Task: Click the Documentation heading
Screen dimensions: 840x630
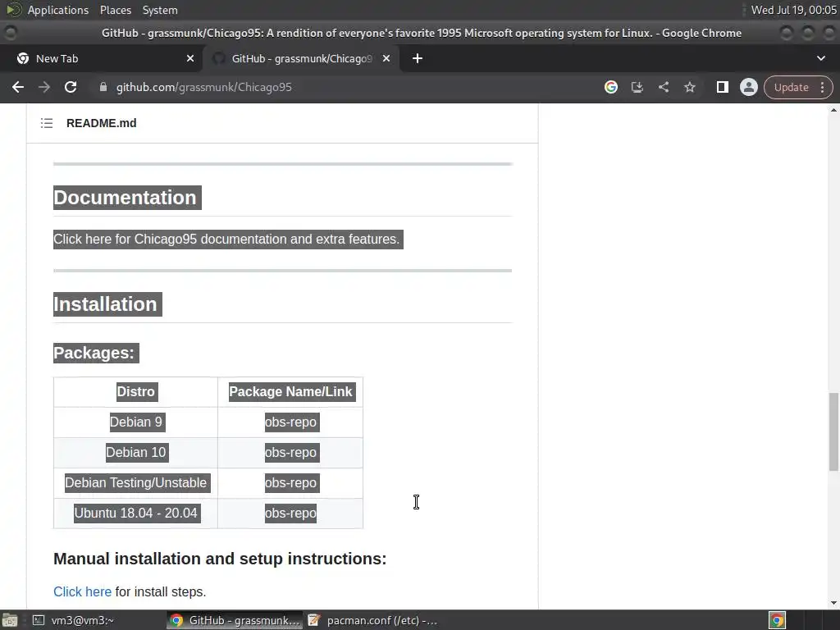Action: point(125,198)
